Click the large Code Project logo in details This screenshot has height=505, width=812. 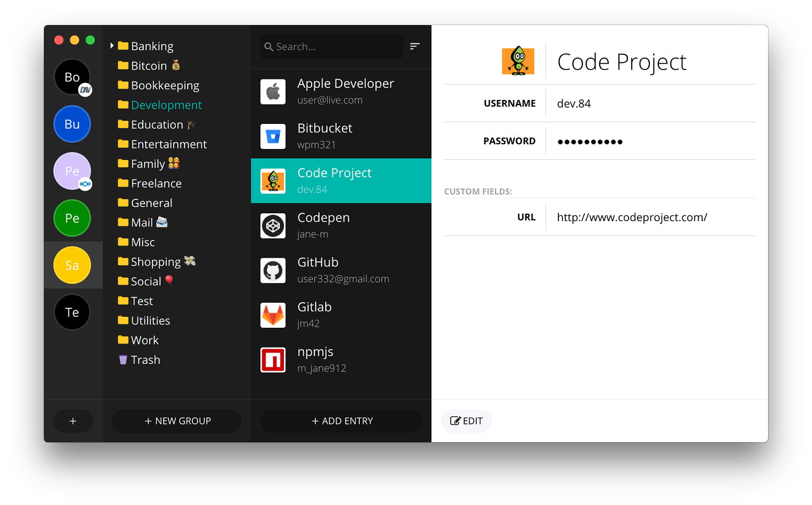coord(518,61)
